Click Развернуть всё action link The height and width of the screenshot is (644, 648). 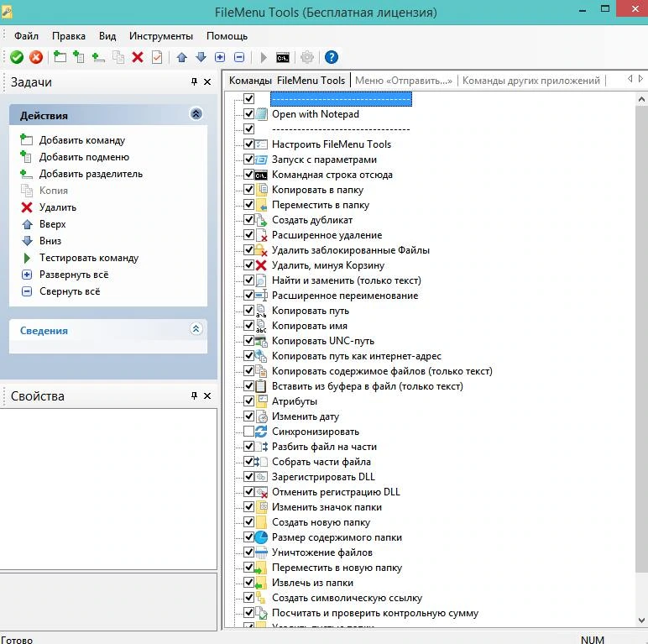pos(74,275)
